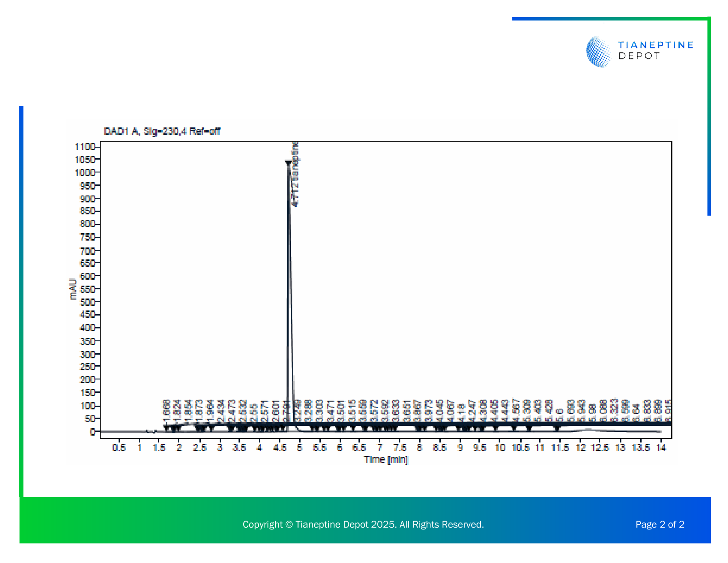Click the 7 minute tick on the x-axis
Viewport: 728px width, 563px height.
point(380,448)
